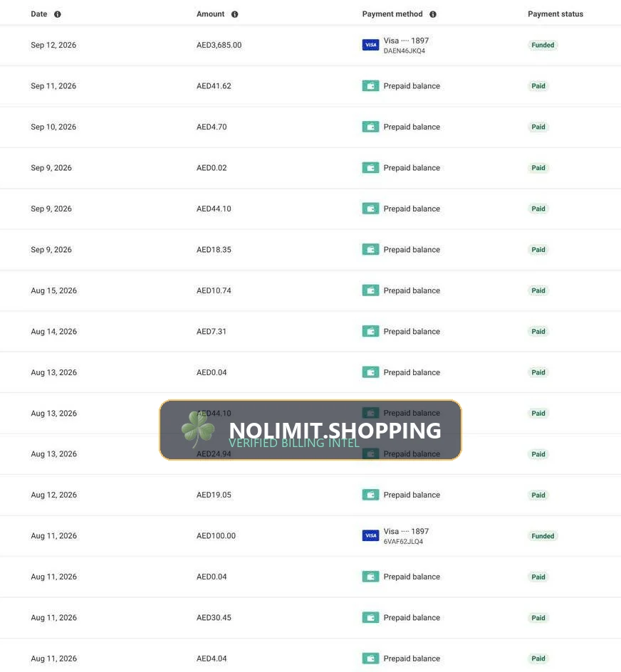The height and width of the screenshot is (672, 621).
Task: Click the NOLIMIT.SHOPPING banner text
Action: pos(335,430)
